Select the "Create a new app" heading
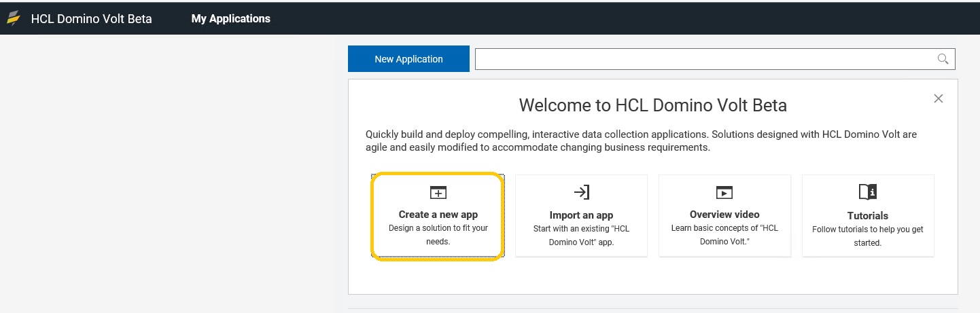Screen dimensions: 980x313 438,215
